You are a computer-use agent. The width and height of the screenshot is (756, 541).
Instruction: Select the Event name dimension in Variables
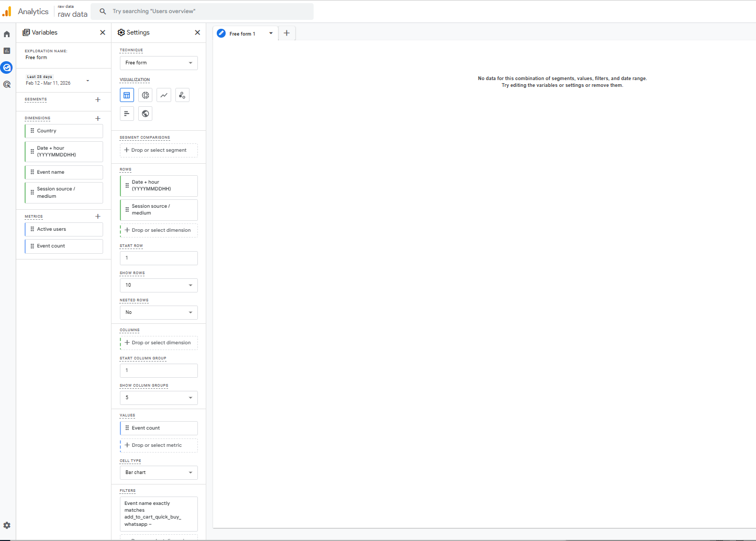pyautogui.click(x=64, y=172)
